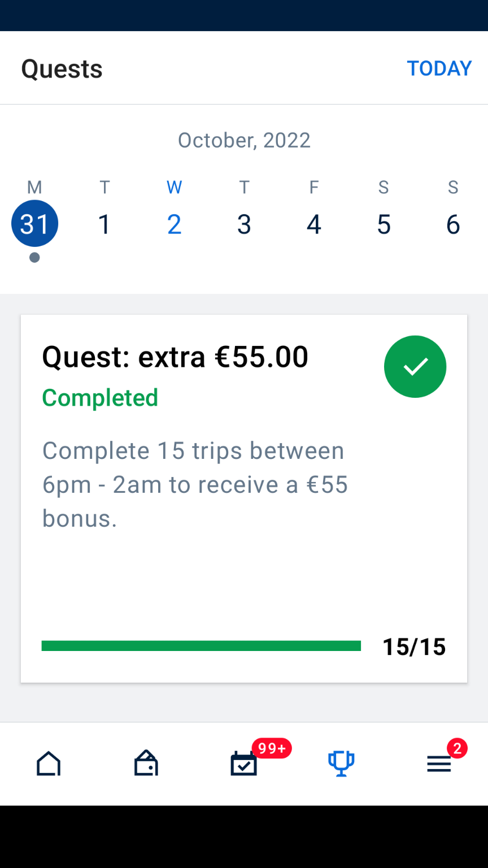
Task: Tap the red badge showing 2
Action: point(457,749)
